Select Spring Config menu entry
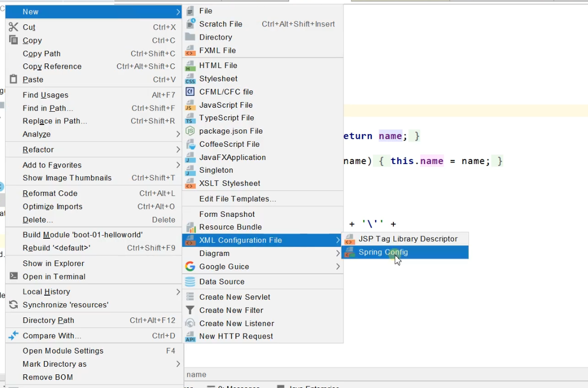588x388 pixels. pos(405,252)
